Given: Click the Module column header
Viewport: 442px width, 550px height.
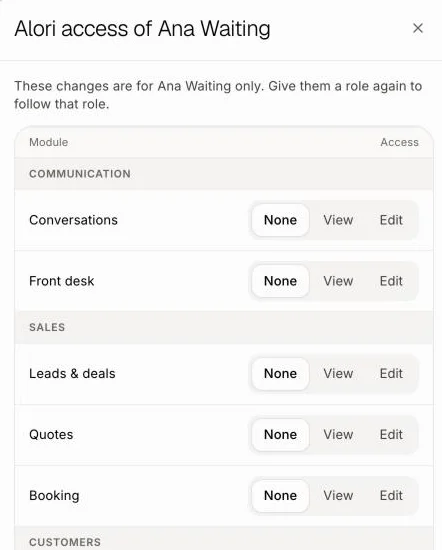Looking at the screenshot, I should 49,142.
